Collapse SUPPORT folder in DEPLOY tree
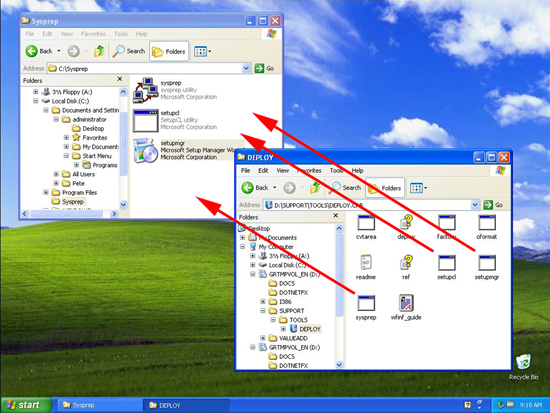The width and height of the screenshot is (550, 413). click(x=263, y=311)
